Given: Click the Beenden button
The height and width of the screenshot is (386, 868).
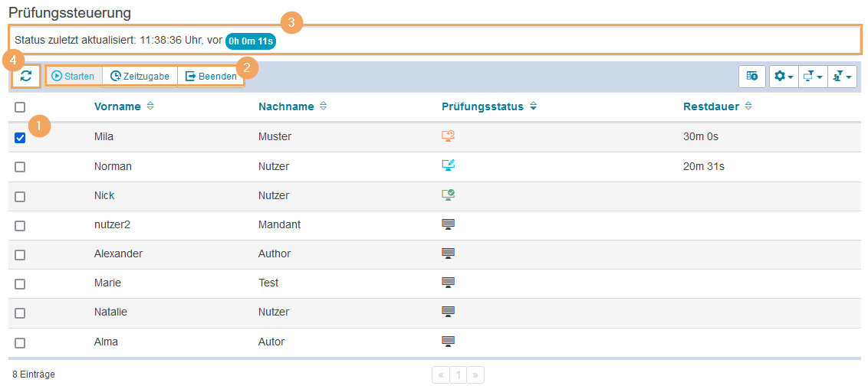Looking at the screenshot, I should 210,77.
